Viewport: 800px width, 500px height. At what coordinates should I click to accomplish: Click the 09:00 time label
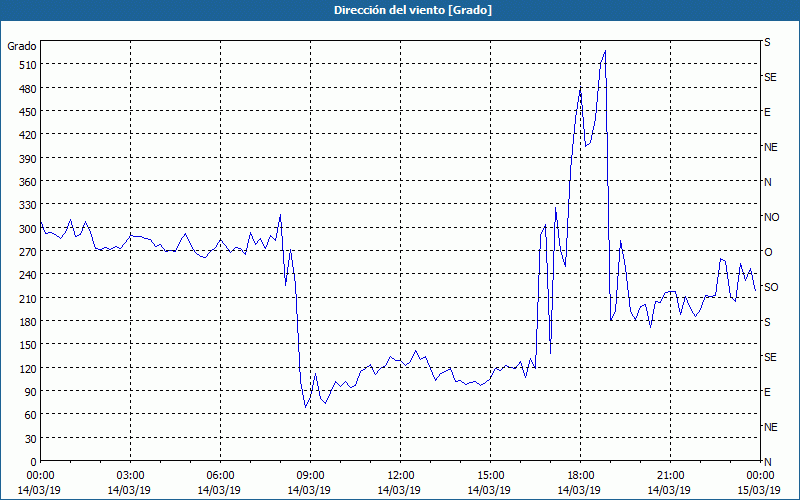(x=310, y=476)
